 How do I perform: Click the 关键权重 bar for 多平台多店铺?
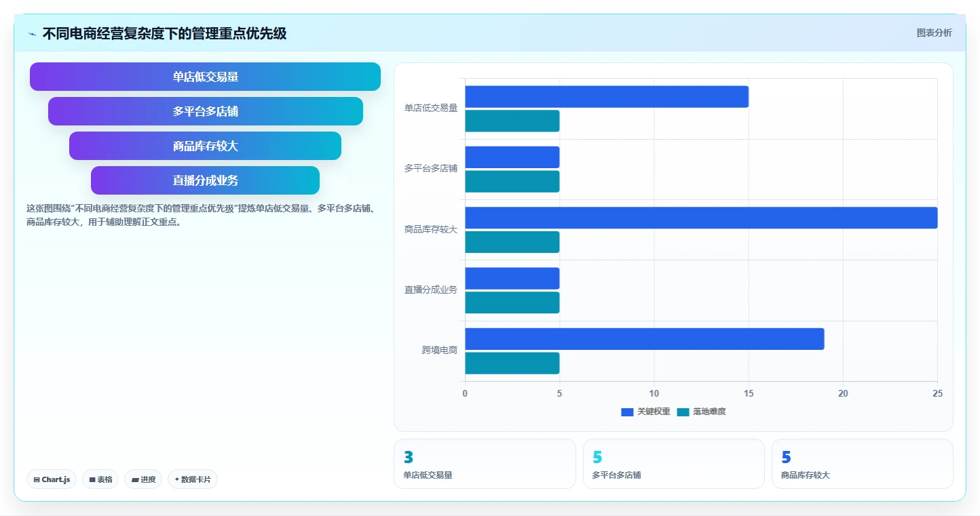point(512,157)
